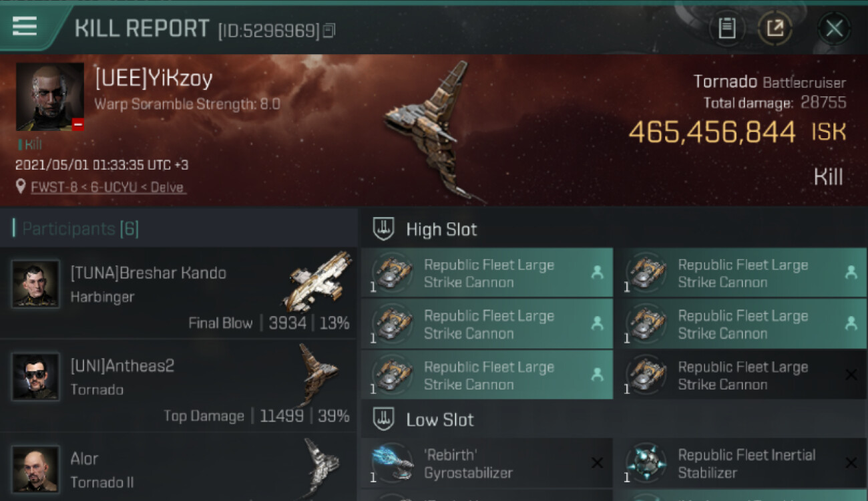This screenshot has width=868, height=501.
Task: Share the kill report externally
Action: tap(775, 28)
